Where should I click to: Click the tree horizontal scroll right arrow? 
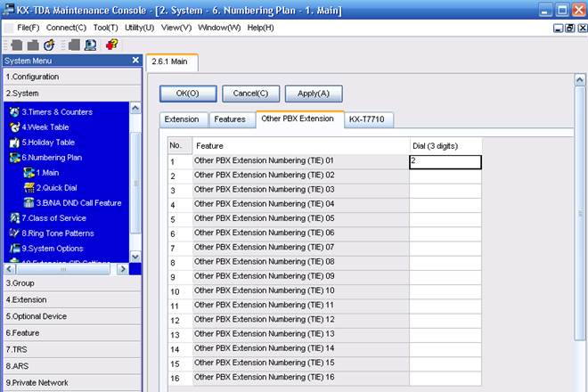[123, 269]
